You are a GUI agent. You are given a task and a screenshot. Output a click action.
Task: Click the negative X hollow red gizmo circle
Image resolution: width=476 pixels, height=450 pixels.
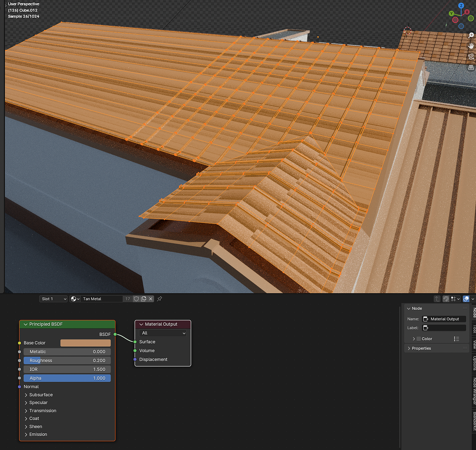pyautogui.click(x=455, y=20)
